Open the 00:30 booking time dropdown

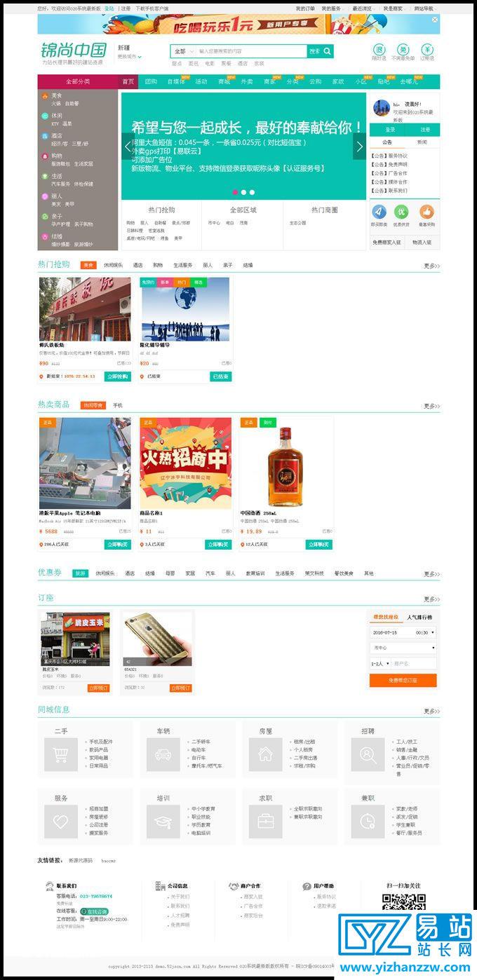424,632
